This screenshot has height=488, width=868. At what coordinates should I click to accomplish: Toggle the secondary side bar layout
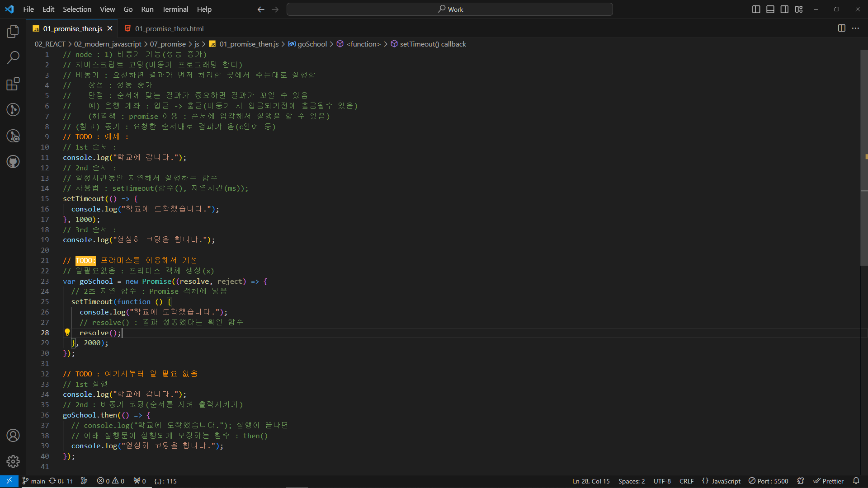(x=784, y=9)
